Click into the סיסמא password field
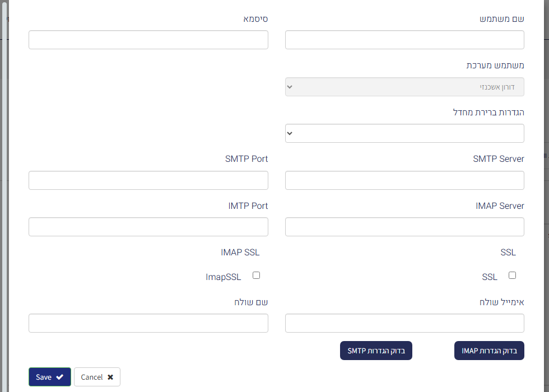Viewport: 549px width, 392px height. tap(148, 40)
